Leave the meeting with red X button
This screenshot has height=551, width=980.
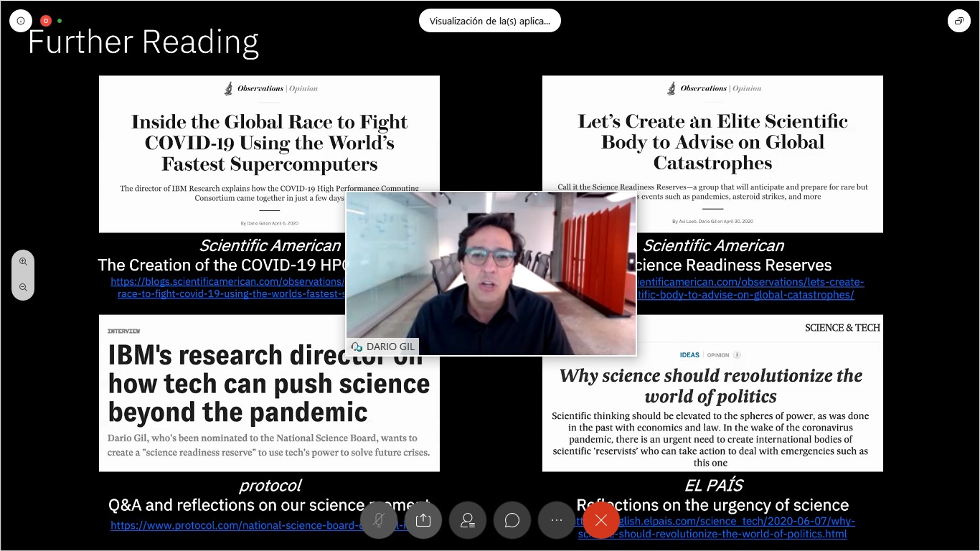point(601,520)
